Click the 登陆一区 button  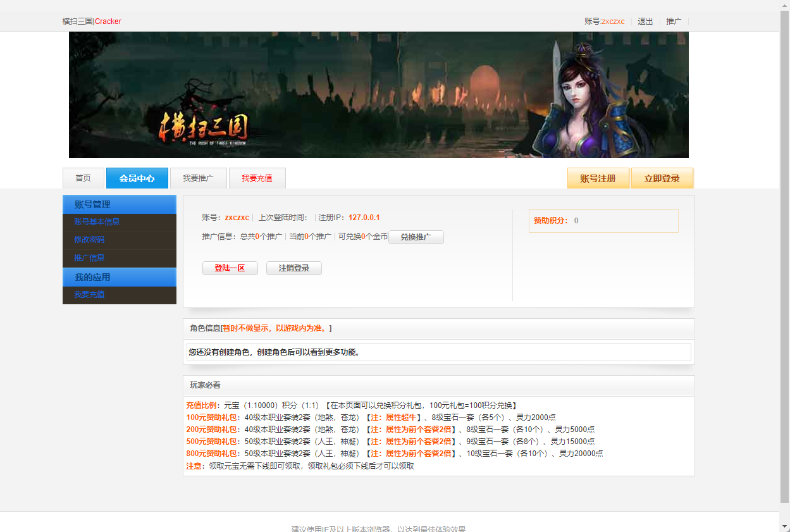click(230, 268)
